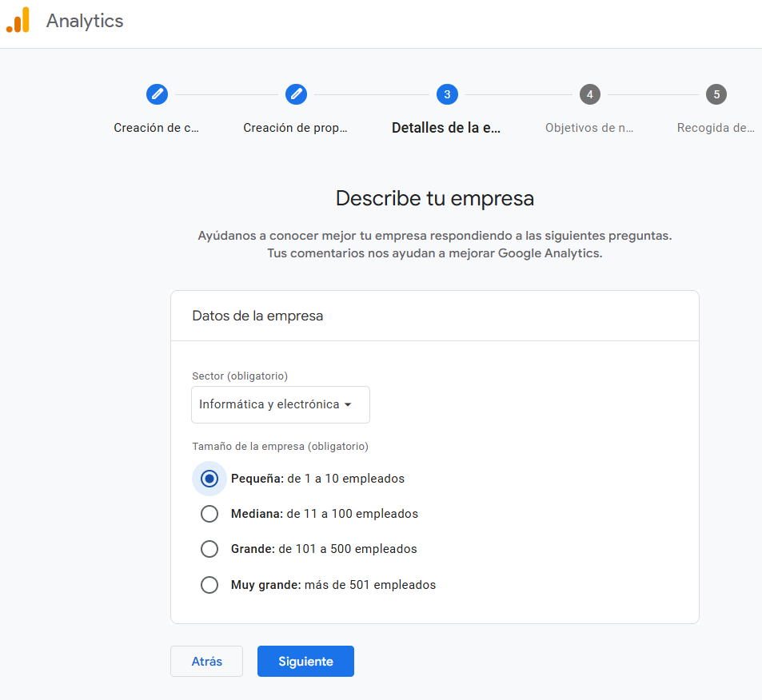Open the Sector dropdown 'Informática y electrónica'
This screenshot has width=762, height=700.
coord(280,404)
